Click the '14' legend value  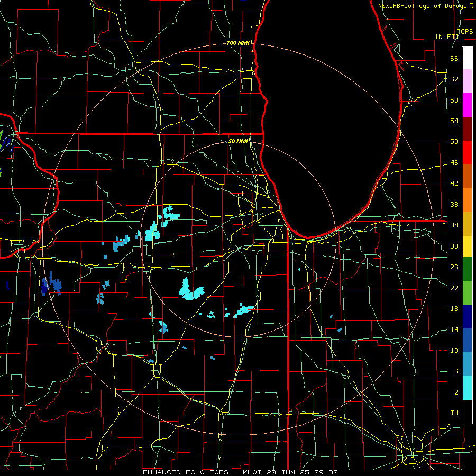pyautogui.click(x=454, y=329)
